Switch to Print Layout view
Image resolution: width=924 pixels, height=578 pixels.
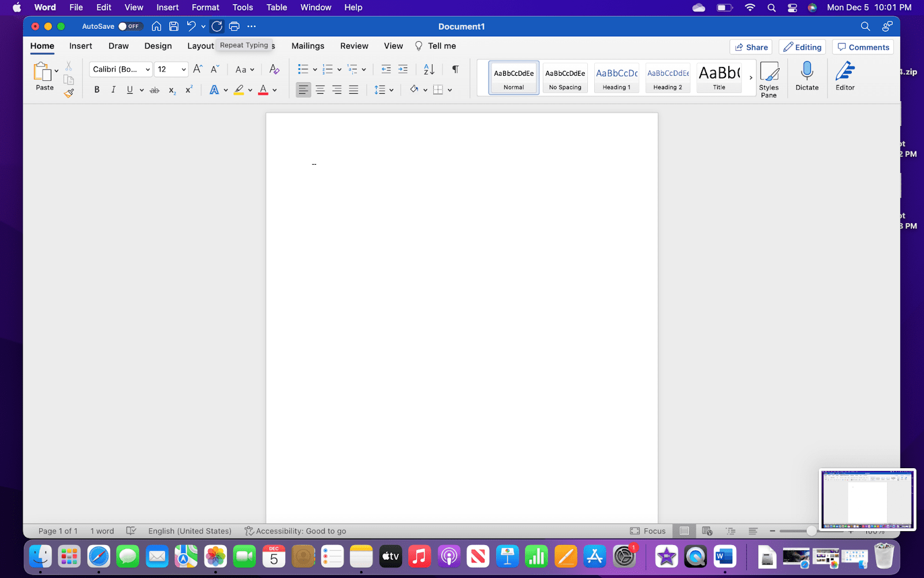click(684, 531)
